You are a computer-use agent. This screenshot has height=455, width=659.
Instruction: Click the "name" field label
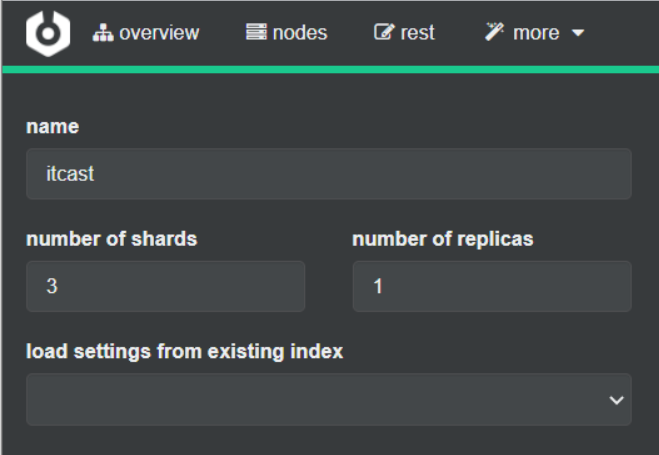pos(52,127)
